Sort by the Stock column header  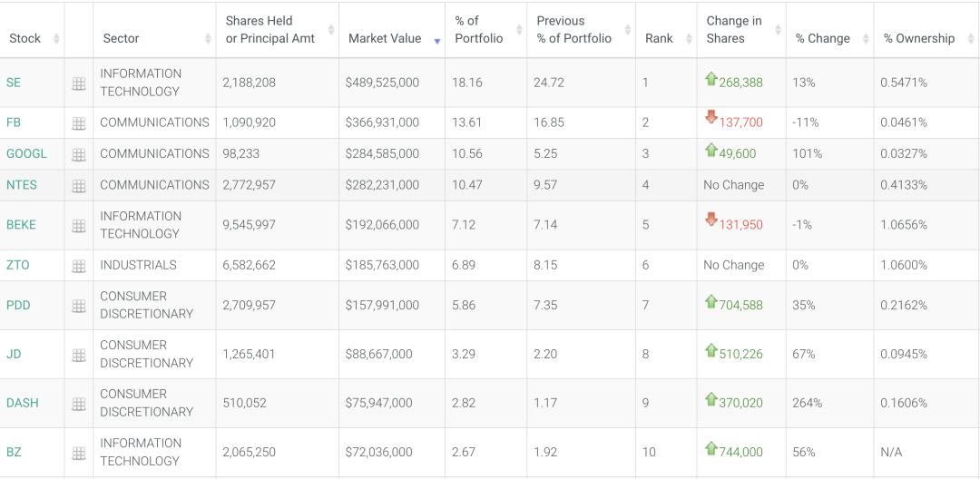pyautogui.click(x=25, y=38)
